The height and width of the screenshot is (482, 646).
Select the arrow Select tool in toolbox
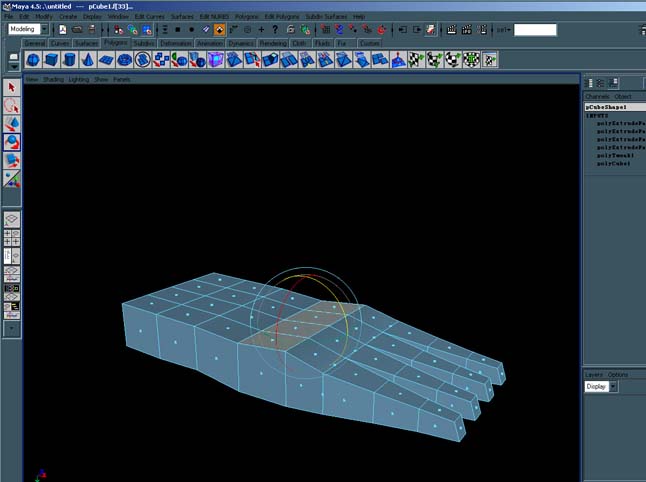pyautogui.click(x=12, y=87)
